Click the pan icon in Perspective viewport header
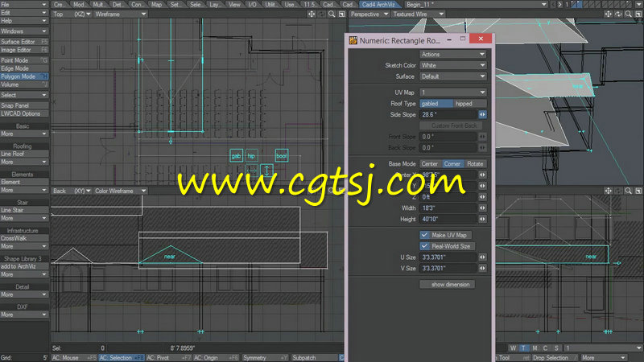Image resolution: width=644 pixels, height=362 pixels. point(609,14)
